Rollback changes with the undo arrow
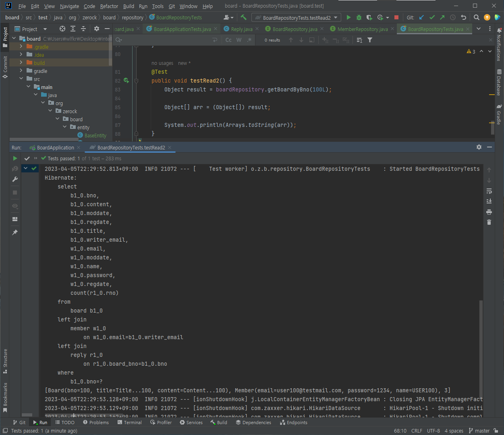The image size is (504, 435). pos(463,17)
